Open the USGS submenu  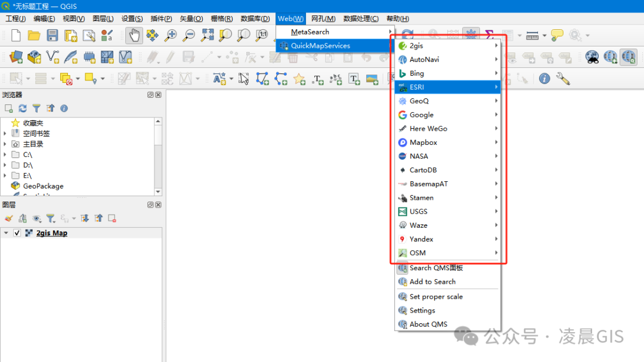click(x=448, y=212)
